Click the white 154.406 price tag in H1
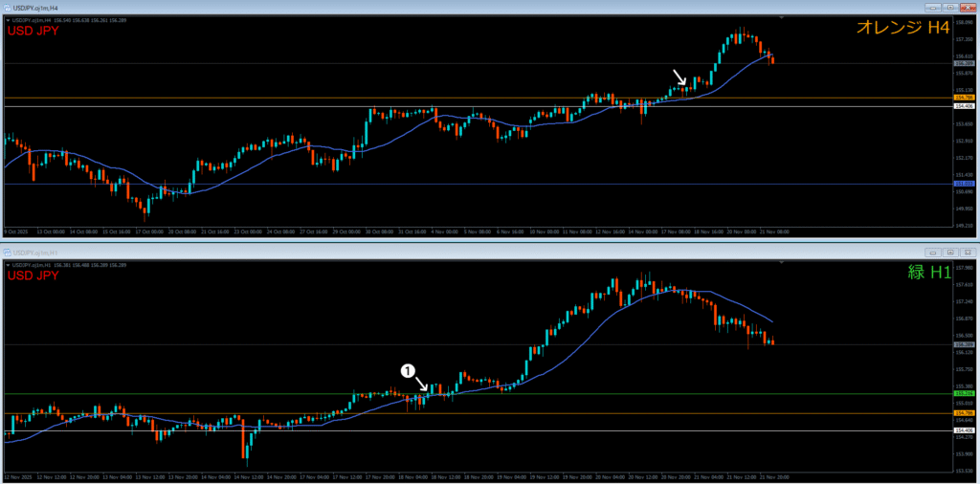 (963, 430)
